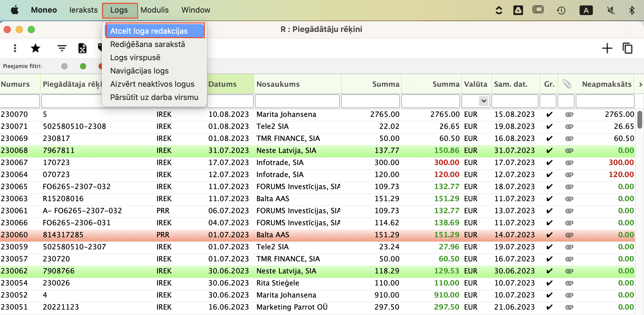This screenshot has width=644, height=315.
Task: Open attachment in Neste Latvija 137.77 row
Action: coord(569,151)
